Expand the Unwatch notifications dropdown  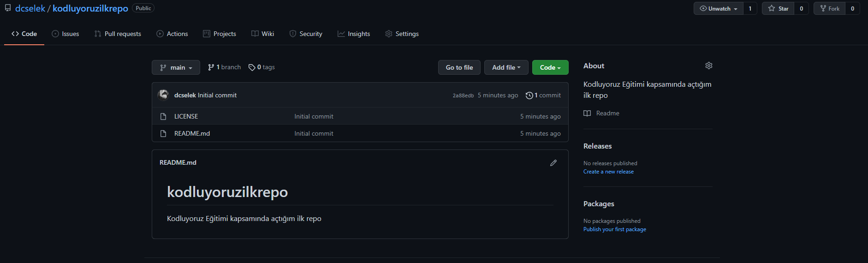(719, 8)
